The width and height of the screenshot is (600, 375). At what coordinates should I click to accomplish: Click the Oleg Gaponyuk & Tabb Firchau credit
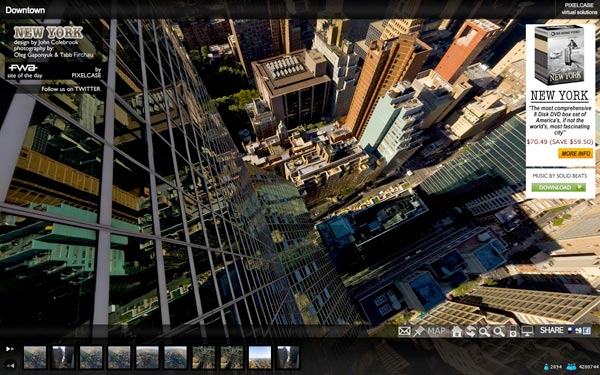53,55
